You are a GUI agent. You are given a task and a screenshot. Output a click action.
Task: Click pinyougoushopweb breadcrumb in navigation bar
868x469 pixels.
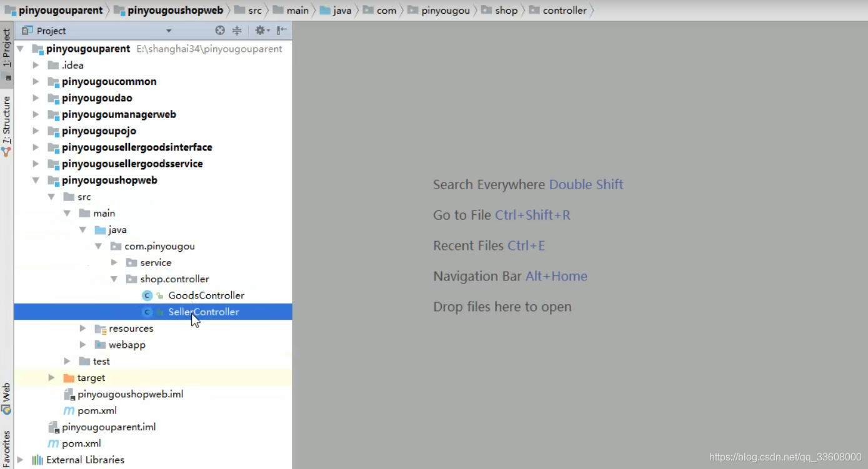[169, 10]
